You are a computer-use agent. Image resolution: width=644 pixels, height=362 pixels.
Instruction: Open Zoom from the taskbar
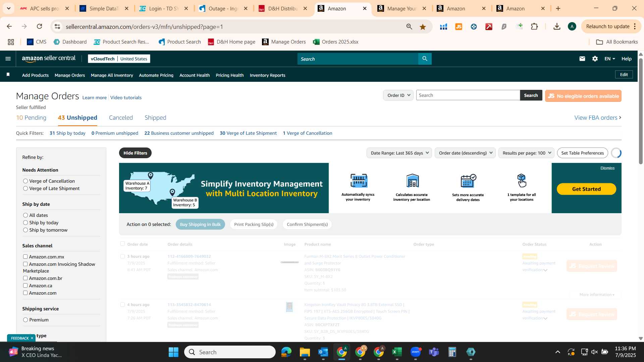click(415, 352)
